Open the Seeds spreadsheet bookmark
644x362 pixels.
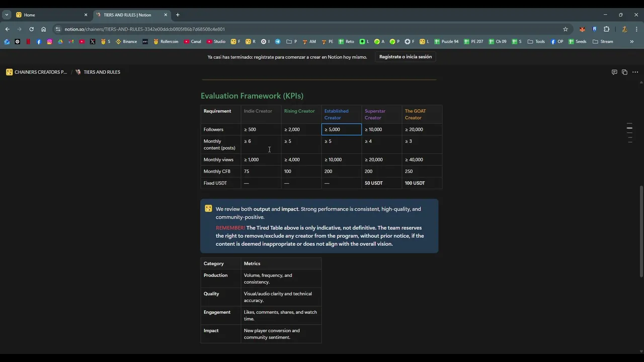[x=578, y=42]
